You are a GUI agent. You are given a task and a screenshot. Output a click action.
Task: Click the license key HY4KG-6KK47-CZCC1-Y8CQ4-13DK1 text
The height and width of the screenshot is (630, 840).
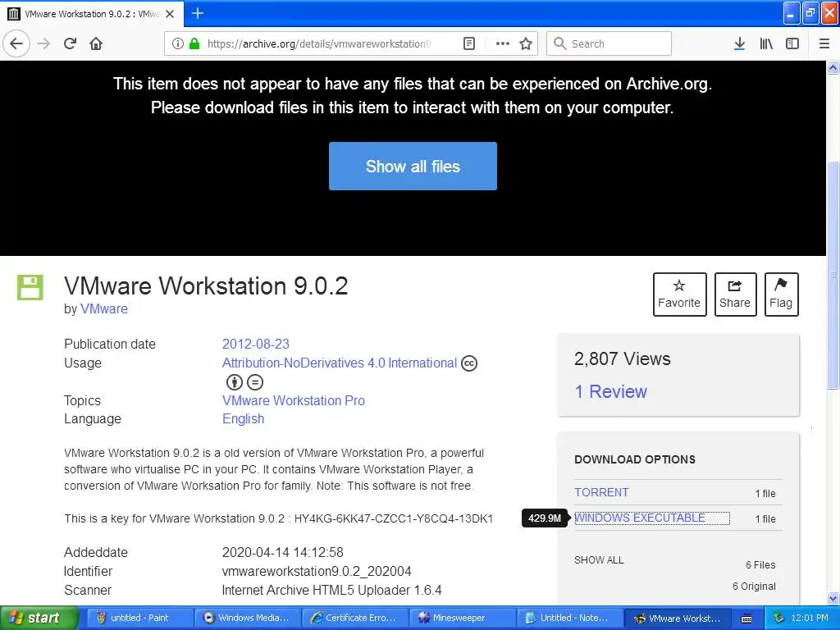(x=394, y=518)
